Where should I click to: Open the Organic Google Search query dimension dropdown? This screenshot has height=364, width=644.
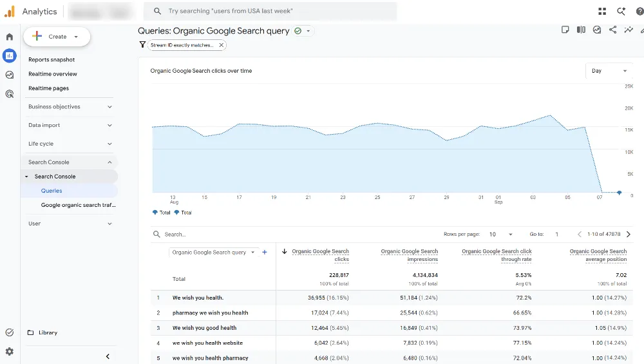pos(213,253)
